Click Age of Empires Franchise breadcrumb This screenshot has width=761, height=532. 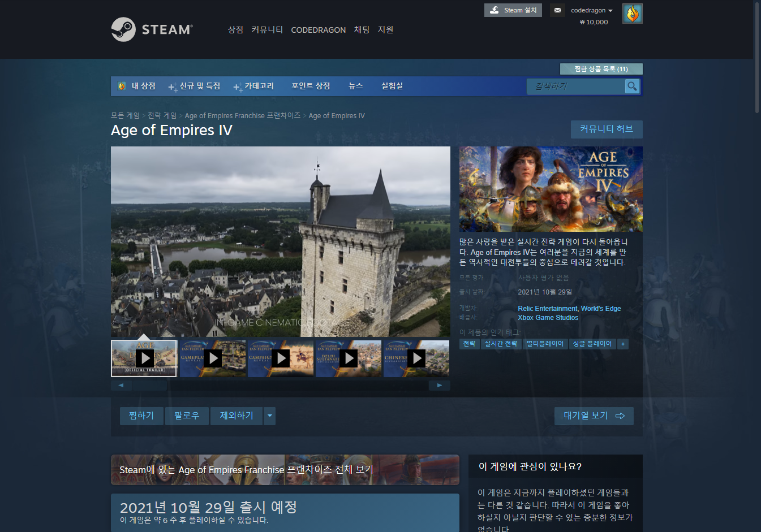(243, 115)
